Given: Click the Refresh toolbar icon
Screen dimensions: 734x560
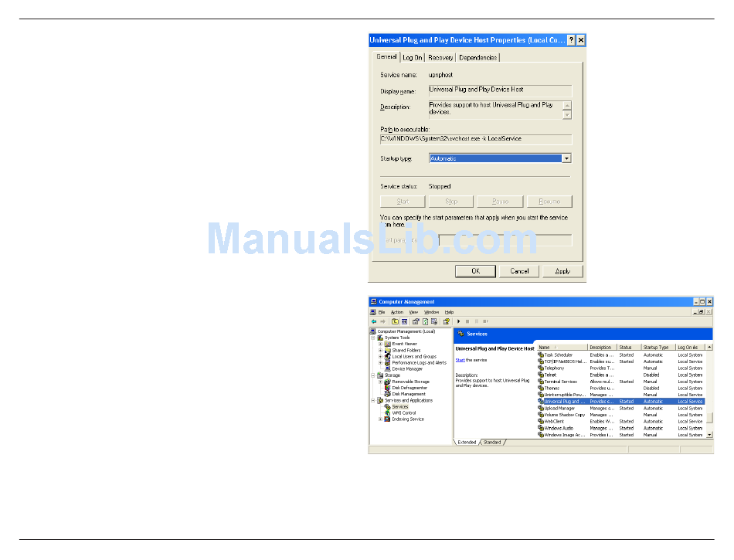Looking at the screenshot, I should click(x=426, y=321).
